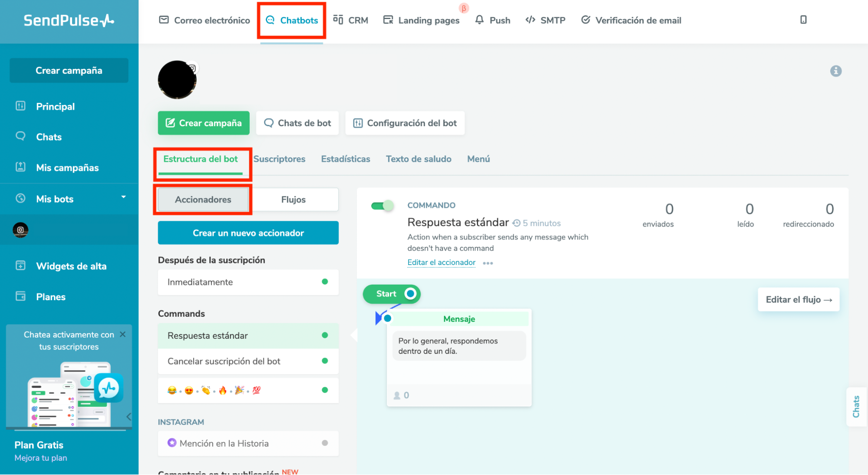Click the leído counter value

(x=749, y=209)
